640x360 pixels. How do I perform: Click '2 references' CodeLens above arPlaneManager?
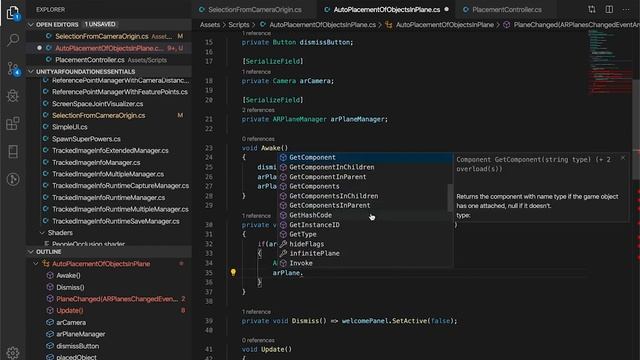[258, 110]
